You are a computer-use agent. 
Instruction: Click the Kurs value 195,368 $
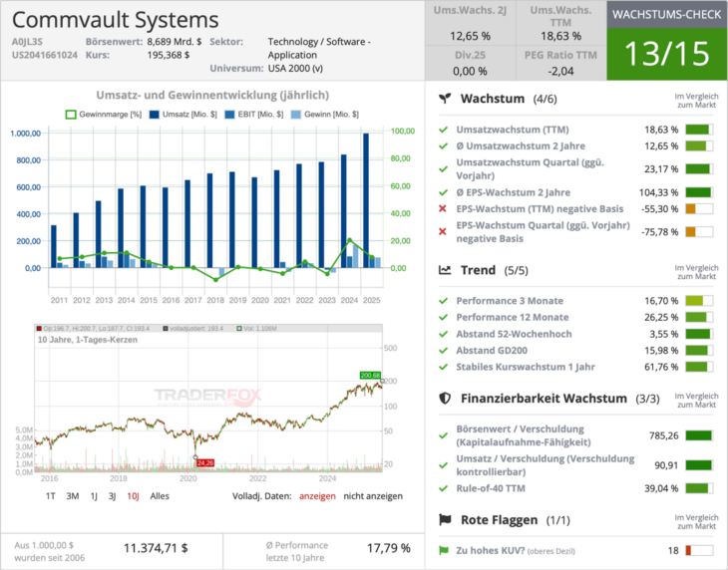tap(169, 55)
